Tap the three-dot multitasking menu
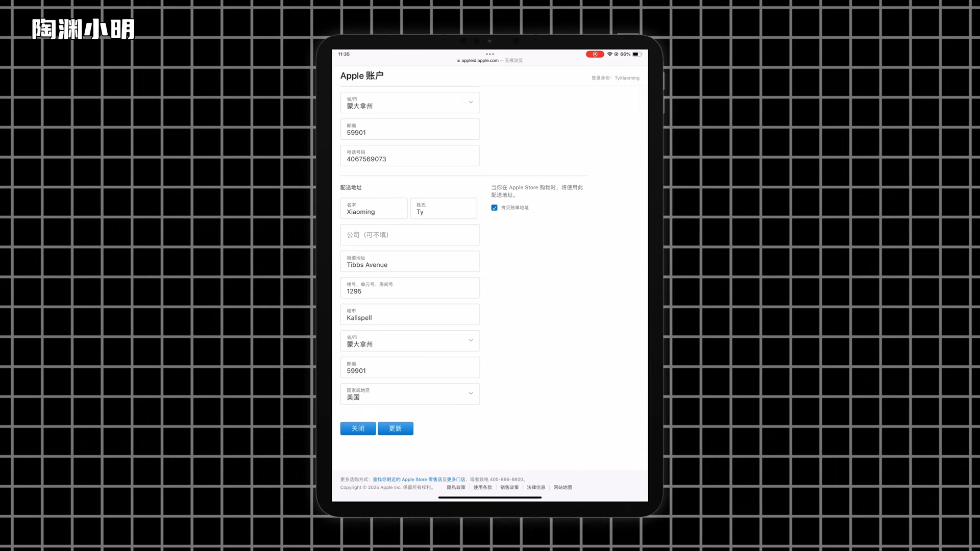Image resolution: width=980 pixels, height=551 pixels. [x=490, y=54]
